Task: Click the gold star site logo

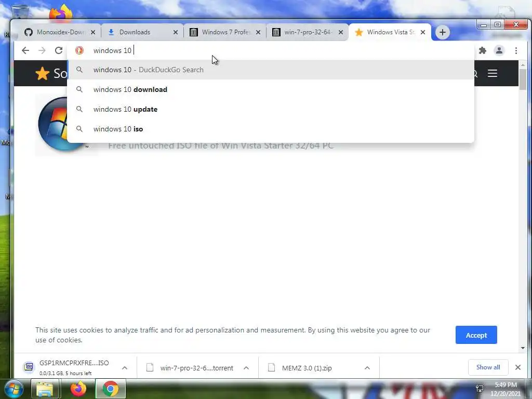Action: tap(43, 73)
